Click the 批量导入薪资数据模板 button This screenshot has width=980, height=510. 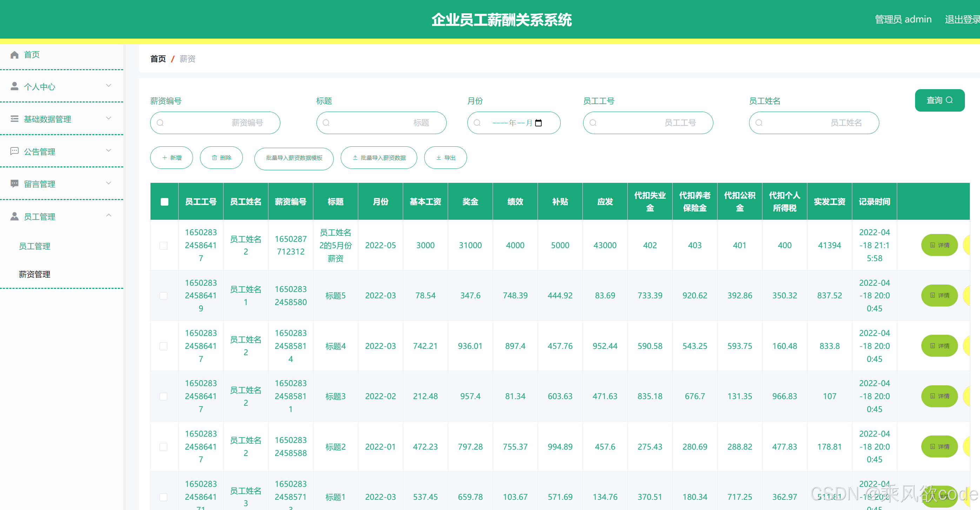pyautogui.click(x=294, y=158)
